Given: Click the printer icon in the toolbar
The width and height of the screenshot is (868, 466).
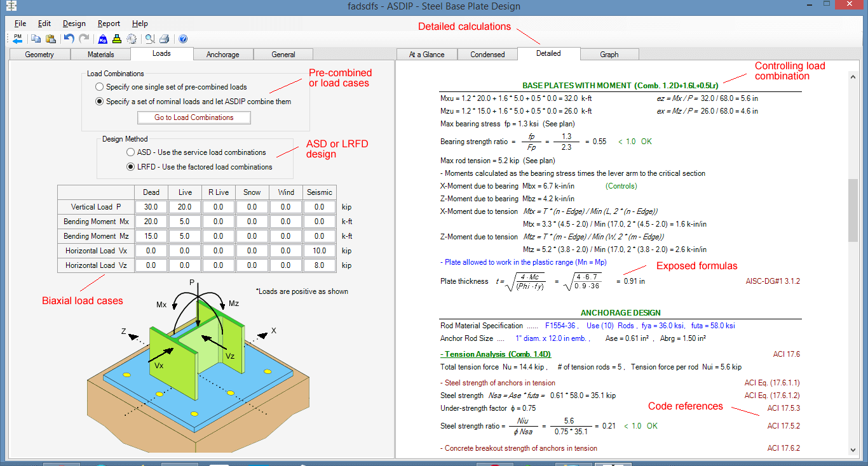Looking at the screenshot, I should point(165,39).
